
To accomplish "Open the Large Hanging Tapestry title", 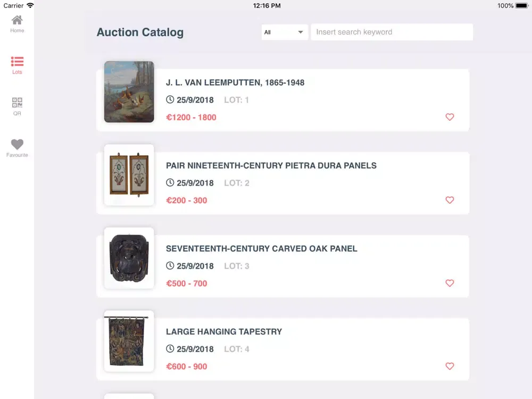I will point(224,331).
